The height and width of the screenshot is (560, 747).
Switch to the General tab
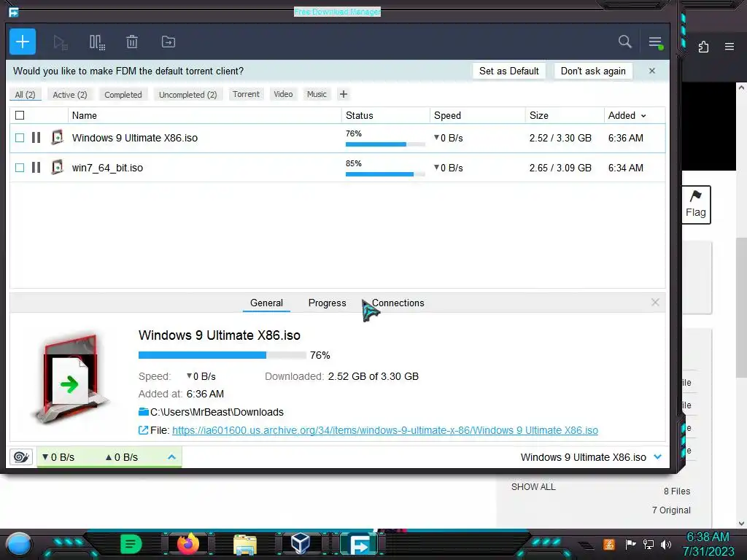tap(266, 303)
